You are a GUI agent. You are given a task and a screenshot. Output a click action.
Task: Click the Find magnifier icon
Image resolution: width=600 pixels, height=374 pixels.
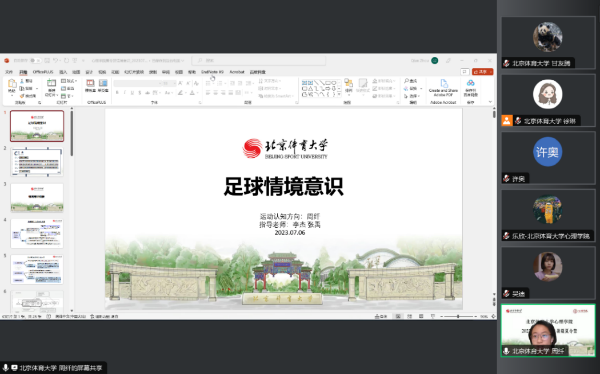[x=406, y=81]
